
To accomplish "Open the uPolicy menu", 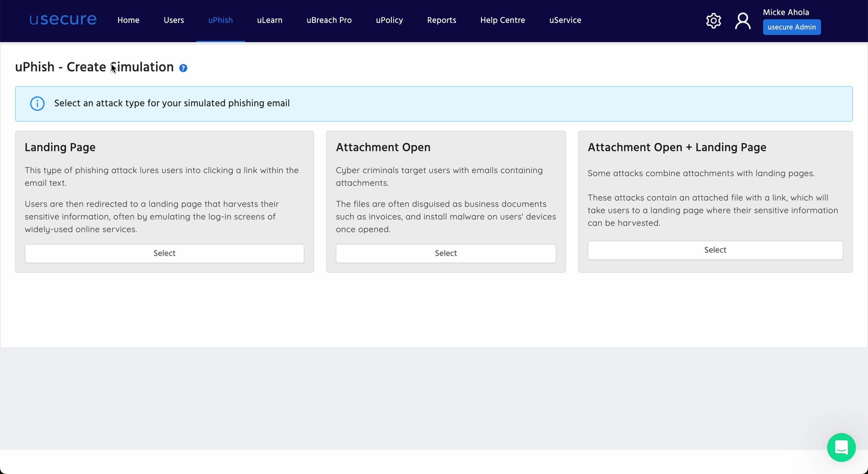I will click(389, 20).
